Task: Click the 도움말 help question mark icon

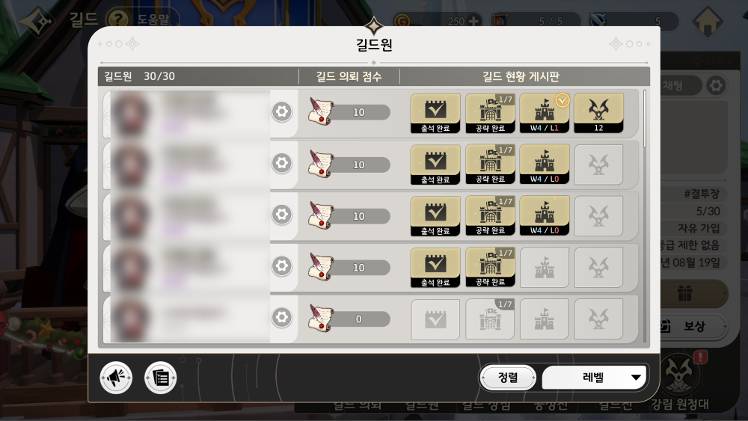Action: click(x=117, y=20)
